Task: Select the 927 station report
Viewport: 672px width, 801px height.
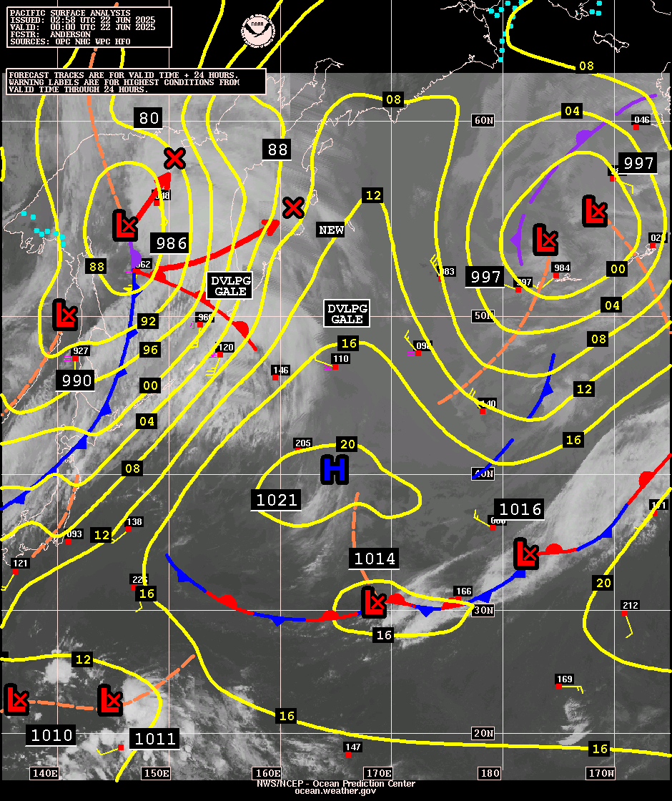Action: (x=81, y=351)
